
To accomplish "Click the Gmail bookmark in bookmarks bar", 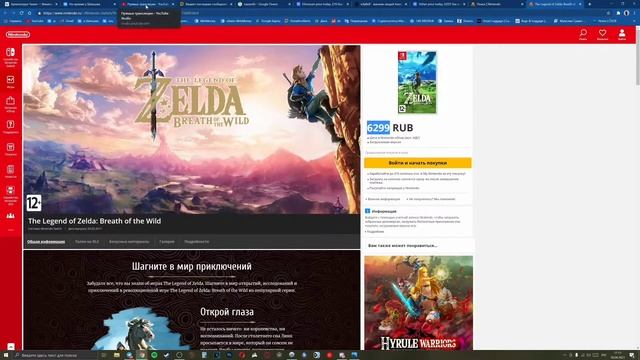I will (68, 21).
